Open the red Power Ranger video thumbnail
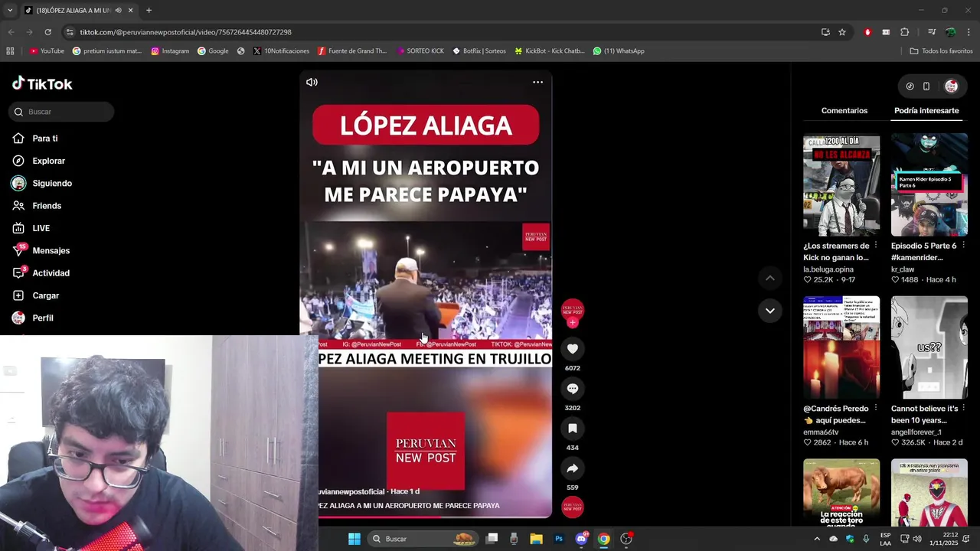Screen dimensions: 980x551 point(929,492)
